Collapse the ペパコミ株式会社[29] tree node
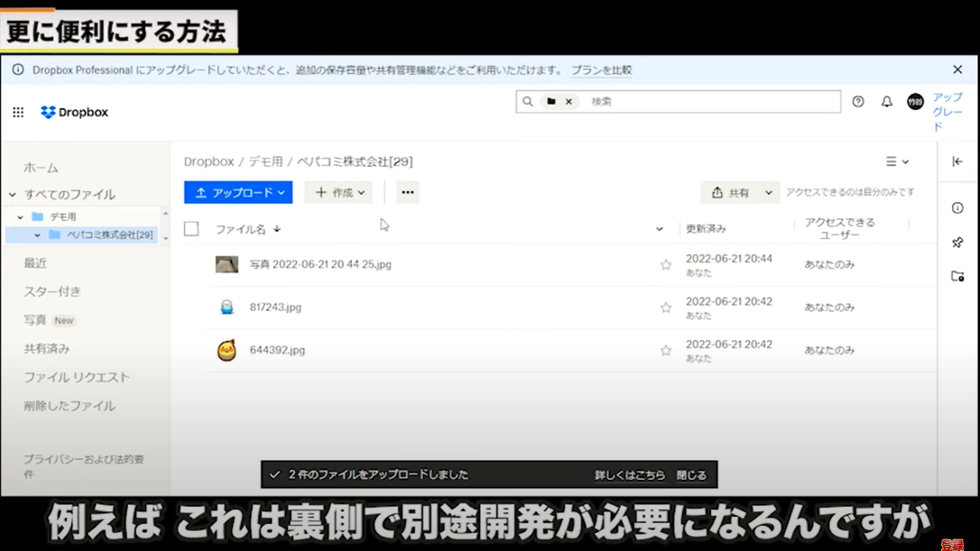 (38, 235)
